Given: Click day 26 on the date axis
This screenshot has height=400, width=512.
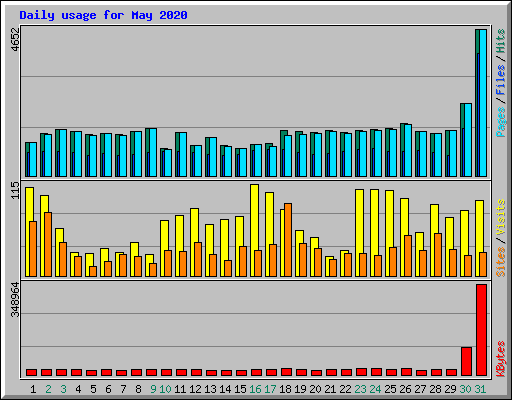Looking at the screenshot, I should point(405,389).
